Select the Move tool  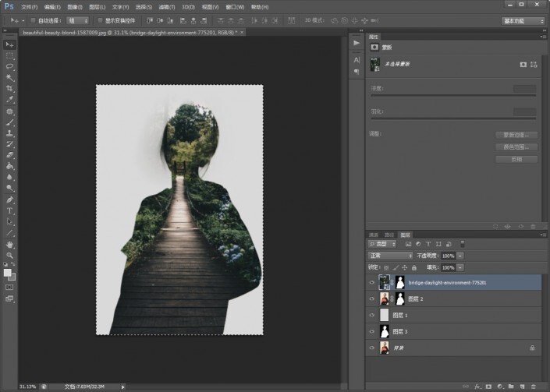(10, 44)
